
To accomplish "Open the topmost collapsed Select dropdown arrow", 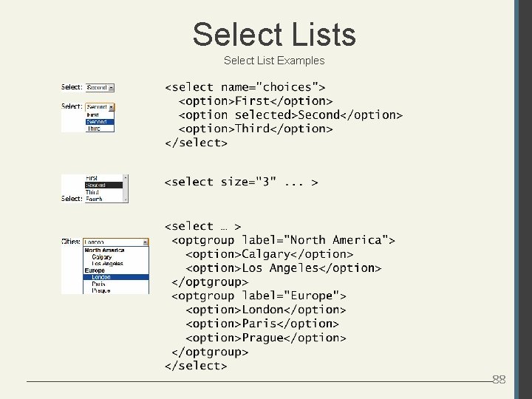I will [112, 87].
